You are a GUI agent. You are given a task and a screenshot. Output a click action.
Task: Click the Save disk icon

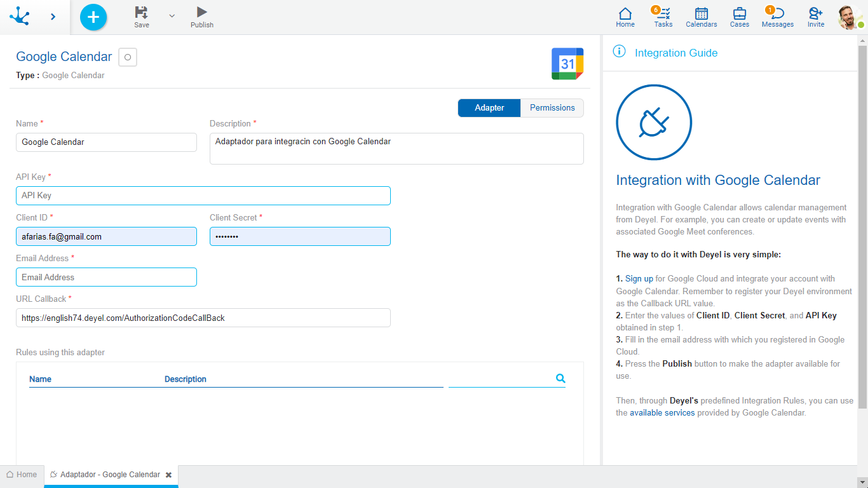(141, 12)
